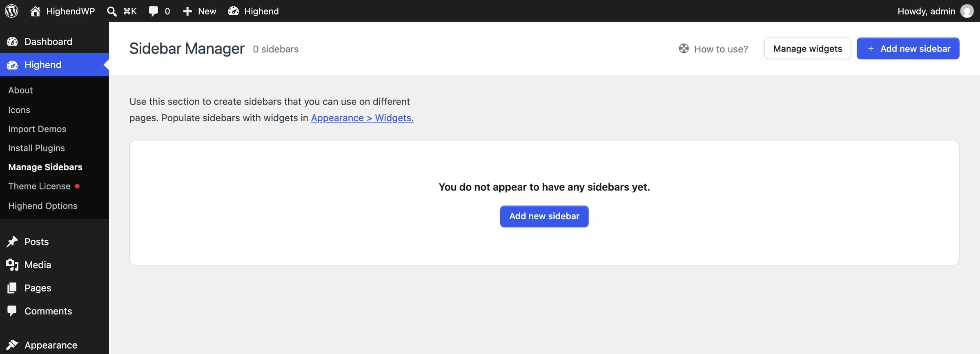Click the comment count 0 in admin bar
Screen dimensions: 980x354
pyautogui.click(x=167, y=11)
